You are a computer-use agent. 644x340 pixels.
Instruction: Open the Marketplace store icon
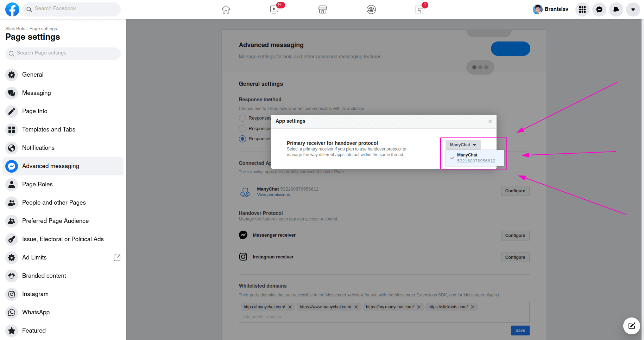click(x=323, y=9)
